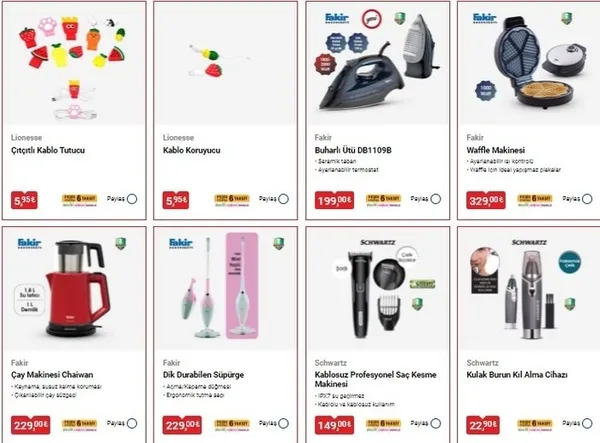
Task: Click the 22,90 price tag
Action: point(483,425)
